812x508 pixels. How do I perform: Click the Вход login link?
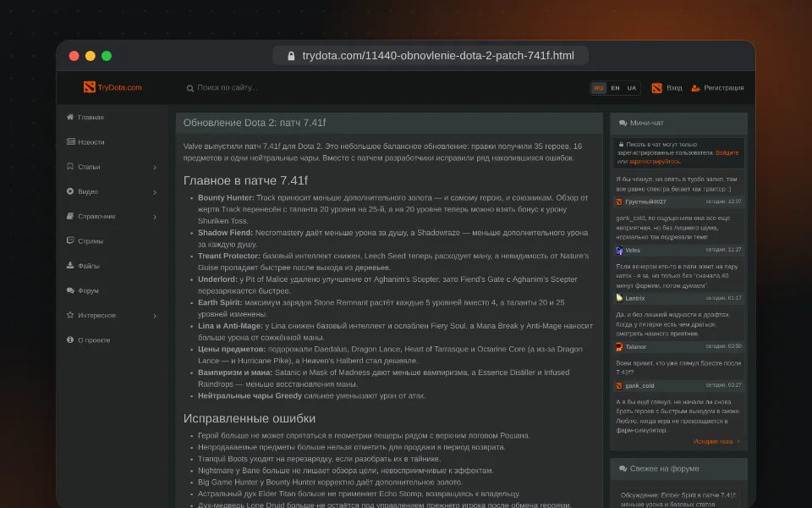click(x=674, y=88)
